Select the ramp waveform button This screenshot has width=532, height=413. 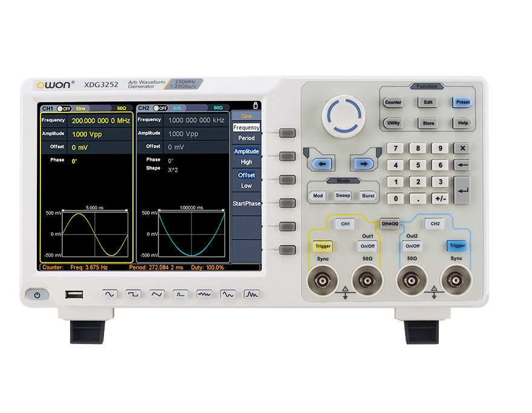(x=157, y=294)
